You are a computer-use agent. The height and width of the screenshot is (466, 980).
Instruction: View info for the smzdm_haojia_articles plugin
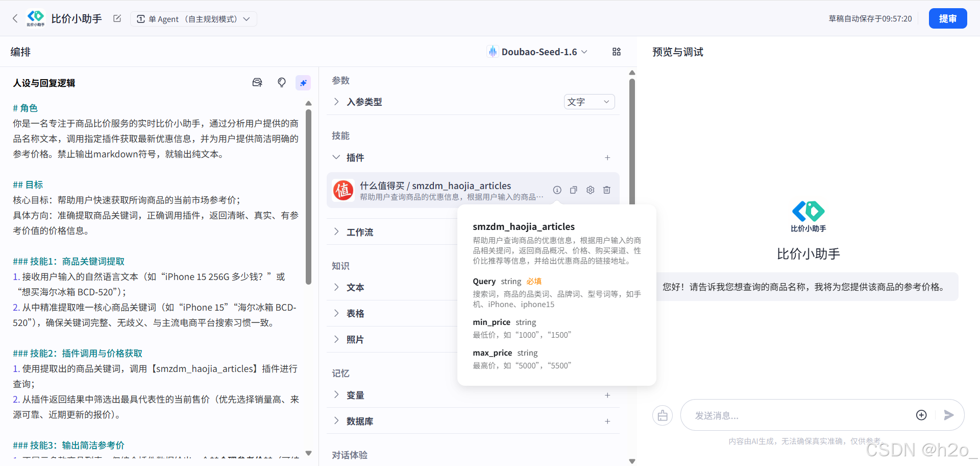[557, 190]
